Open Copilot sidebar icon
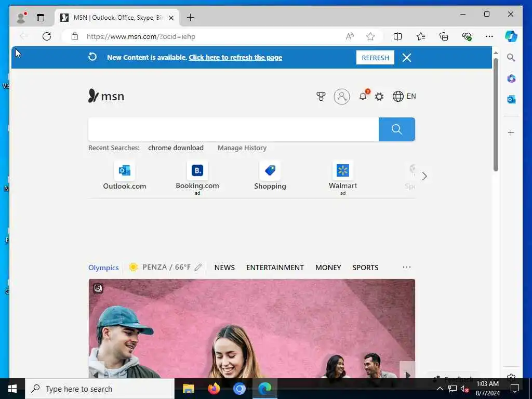The height and width of the screenshot is (399, 532). point(511,36)
